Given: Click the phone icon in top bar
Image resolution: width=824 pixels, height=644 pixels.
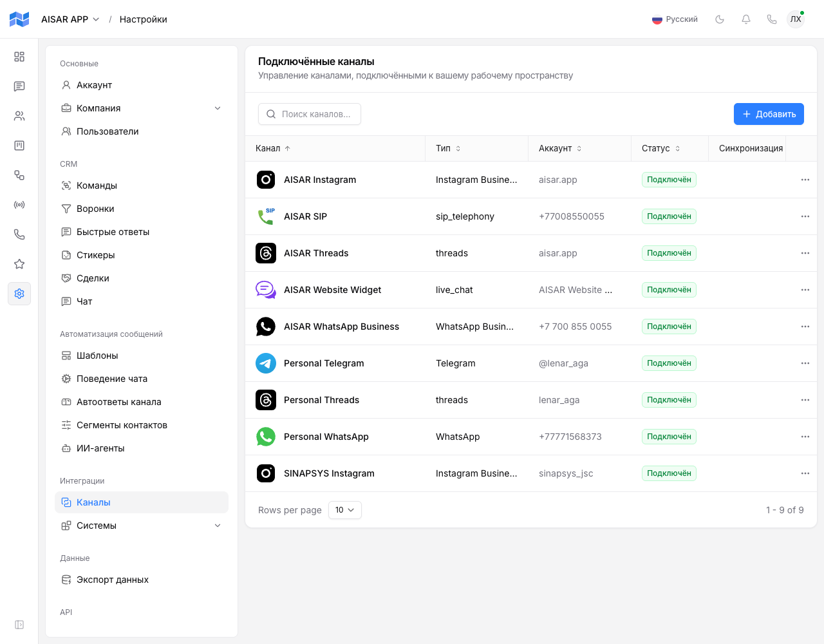Looking at the screenshot, I should click(772, 19).
